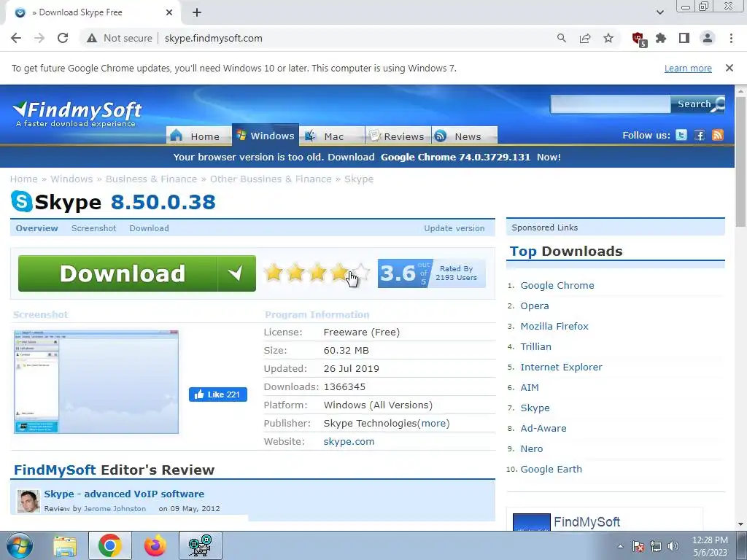
Task: Focus the site search input field
Action: 611,104
